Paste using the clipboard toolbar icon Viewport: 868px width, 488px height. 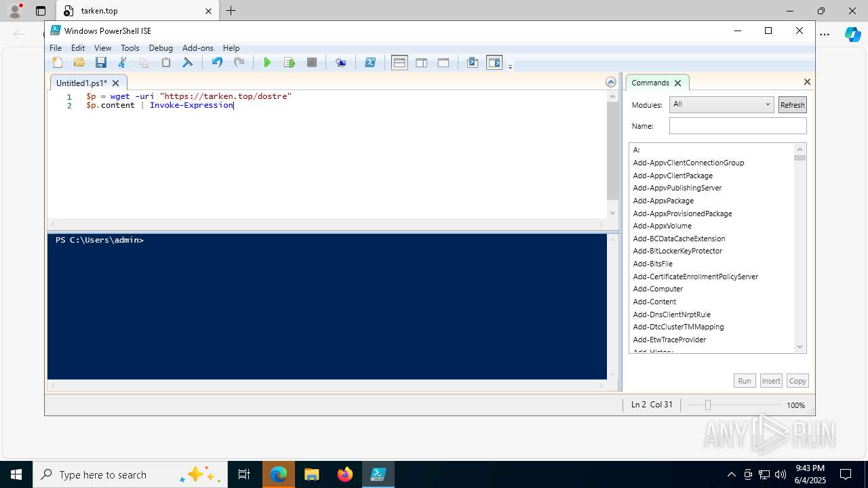point(165,62)
